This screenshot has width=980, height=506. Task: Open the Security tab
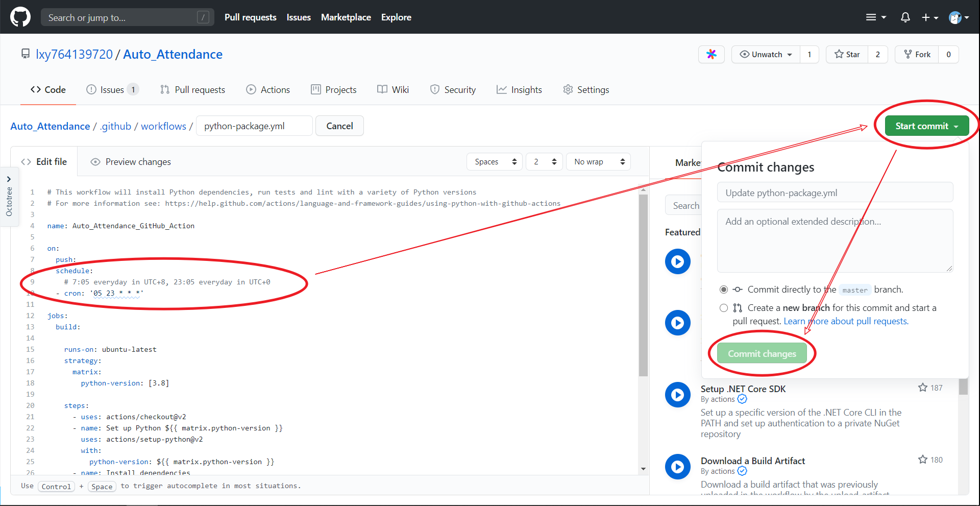pos(453,90)
